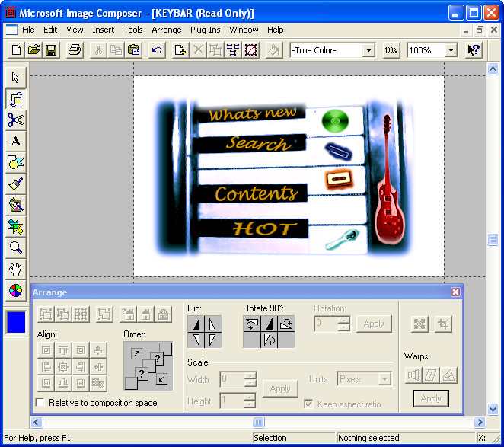Open the Color Tuning tool
The image size is (504, 447).
(x=15, y=290)
